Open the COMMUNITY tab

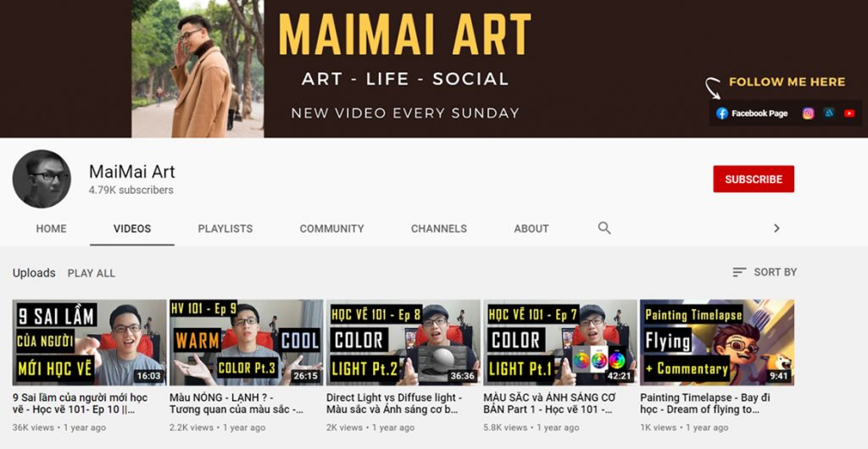tap(331, 229)
